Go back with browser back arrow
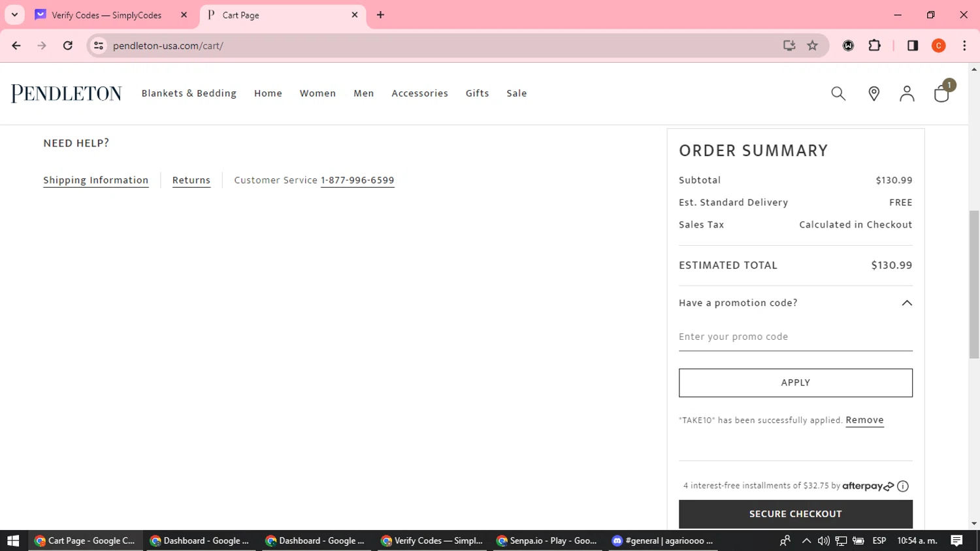Screen dimensions: 980x551 (16, 46)
